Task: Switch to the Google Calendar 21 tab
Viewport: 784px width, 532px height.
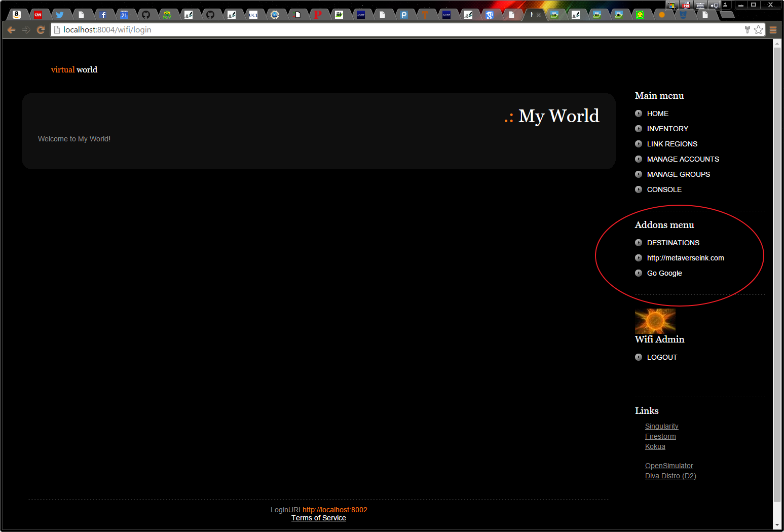Action: 124,15
